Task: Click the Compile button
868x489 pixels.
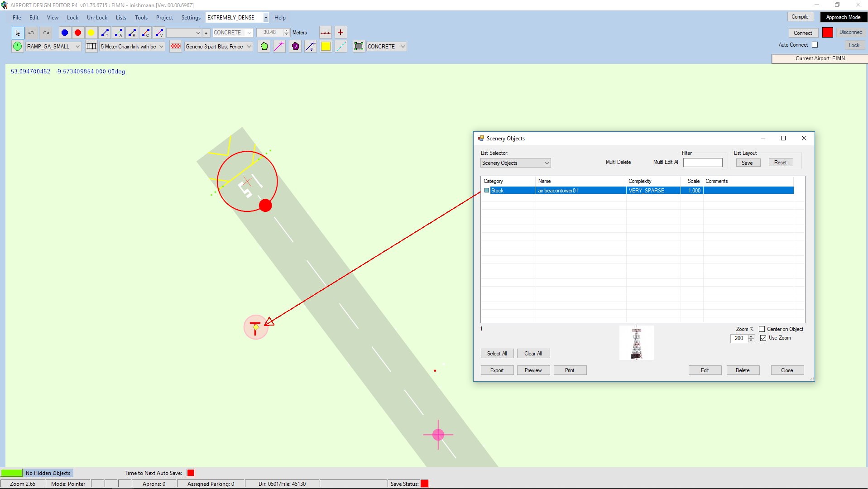Action: [x=800, y=17]
